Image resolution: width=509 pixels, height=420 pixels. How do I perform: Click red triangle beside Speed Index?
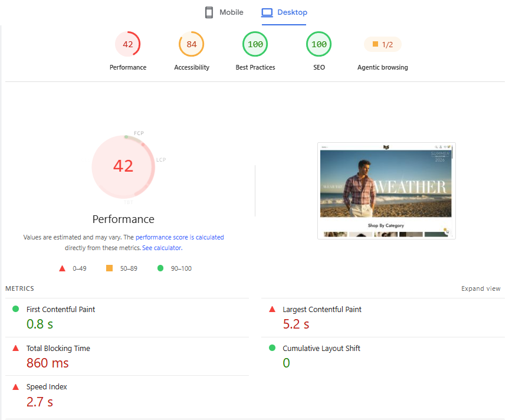(x=15, y=387)
